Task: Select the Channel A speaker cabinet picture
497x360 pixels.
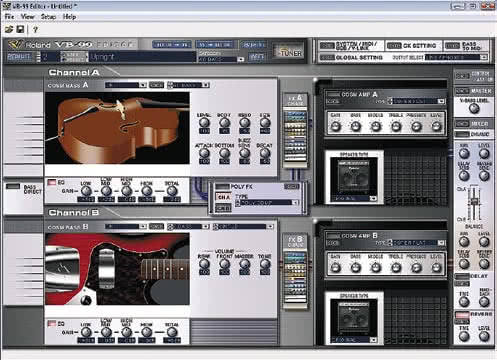Action: 354,177
